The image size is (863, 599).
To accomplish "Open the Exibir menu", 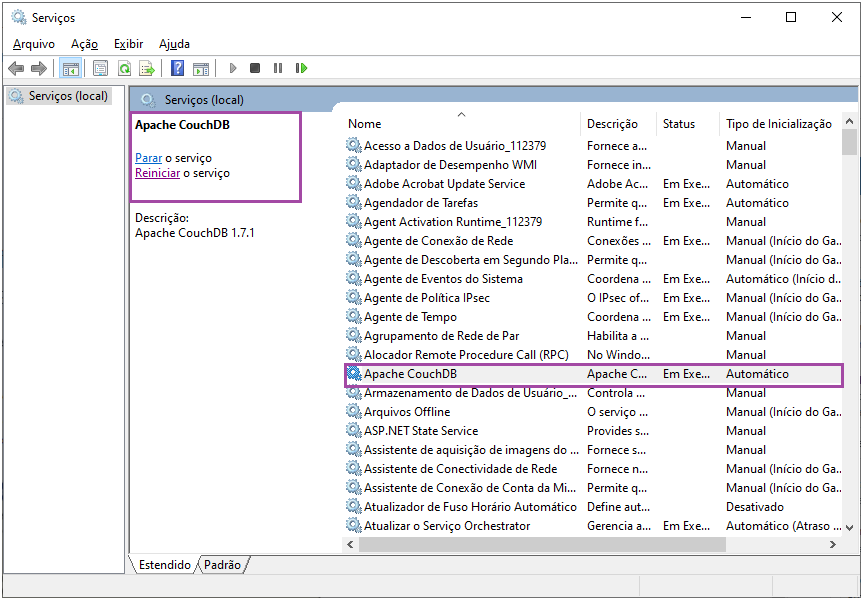I will click(128, 44).
